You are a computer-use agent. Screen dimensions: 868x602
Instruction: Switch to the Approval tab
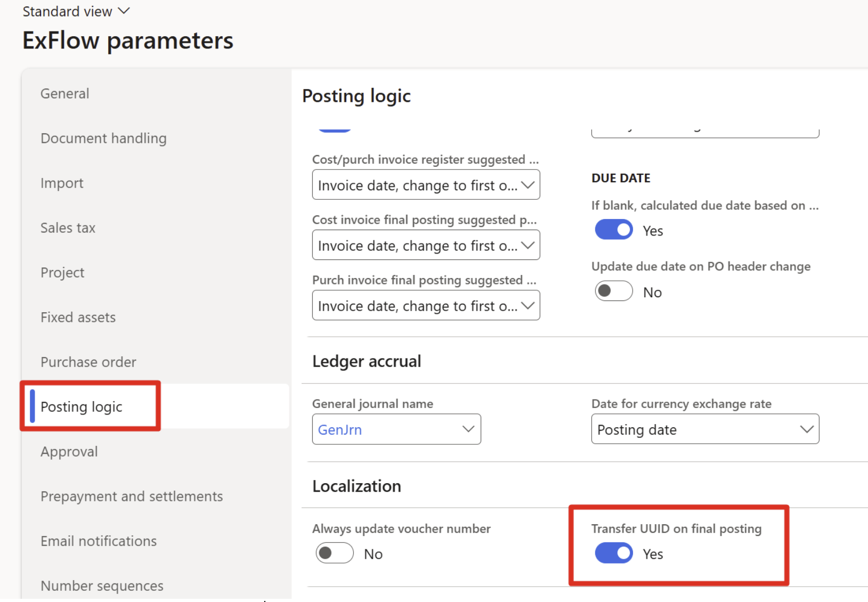click(69, 452)
